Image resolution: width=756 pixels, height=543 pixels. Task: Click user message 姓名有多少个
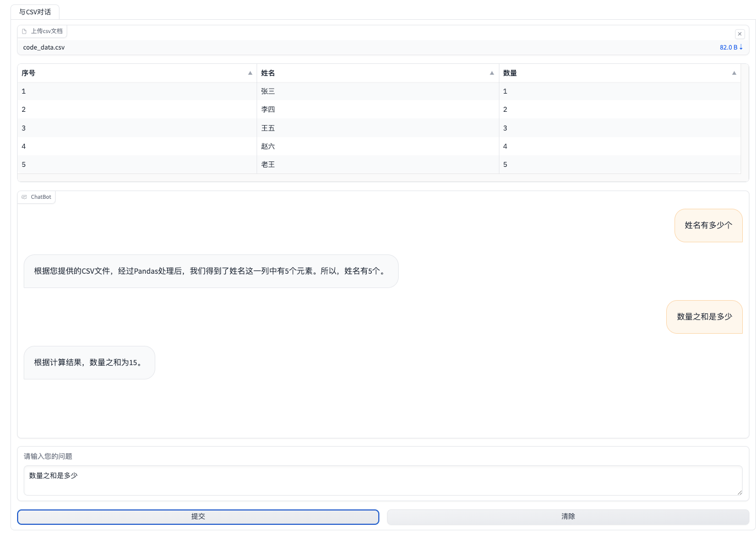pyautogui.click(x=709, y=225)
